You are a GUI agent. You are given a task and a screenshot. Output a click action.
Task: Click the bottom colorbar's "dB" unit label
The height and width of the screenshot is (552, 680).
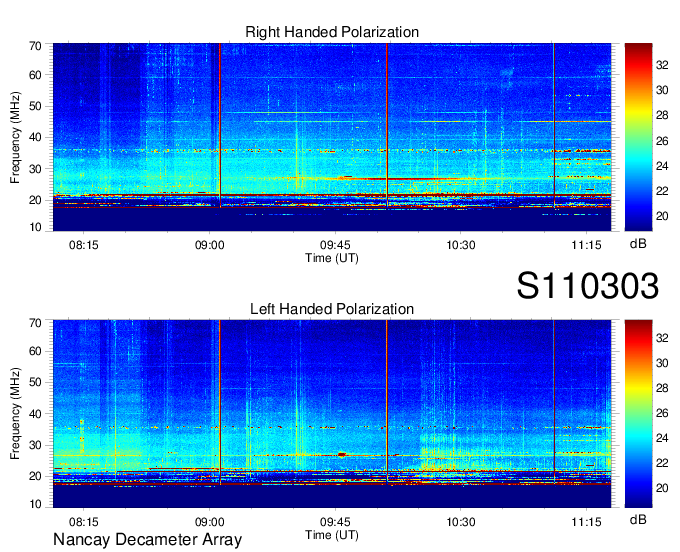click(638, 520)
